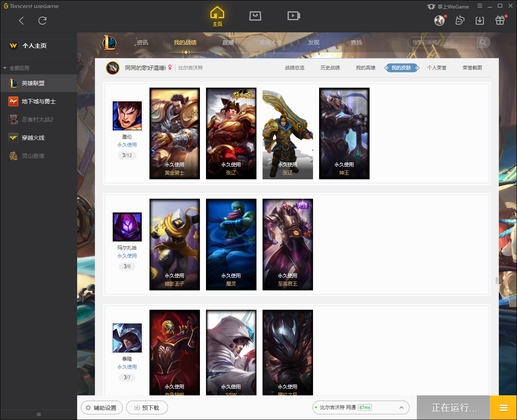
Task: Open the 暗影王子 skin card
Action: [174, 244]
